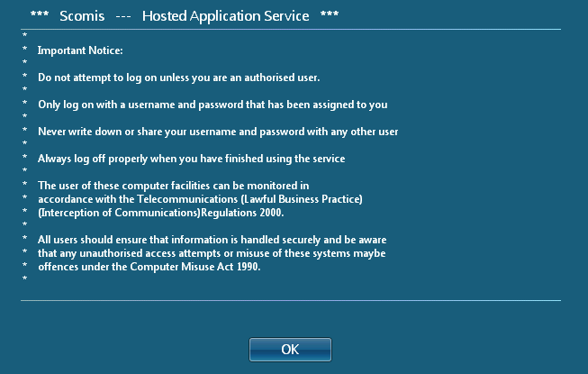
Task: Click the word 'Scomis' in the header
Action: 81,16
